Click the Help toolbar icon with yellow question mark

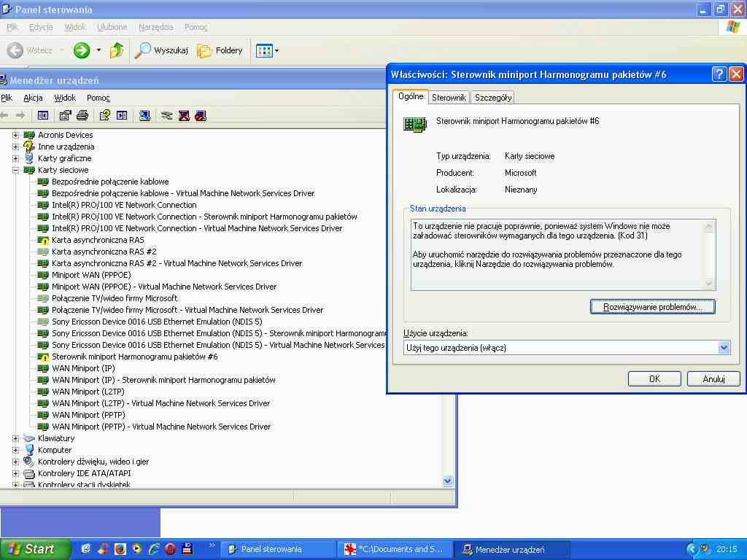[x=104, y=115]
